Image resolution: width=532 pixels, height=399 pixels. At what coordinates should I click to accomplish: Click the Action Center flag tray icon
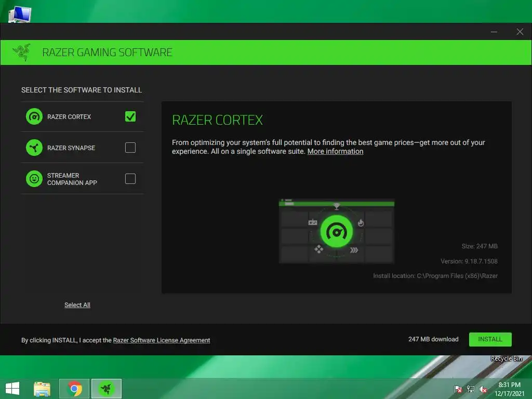458,389
